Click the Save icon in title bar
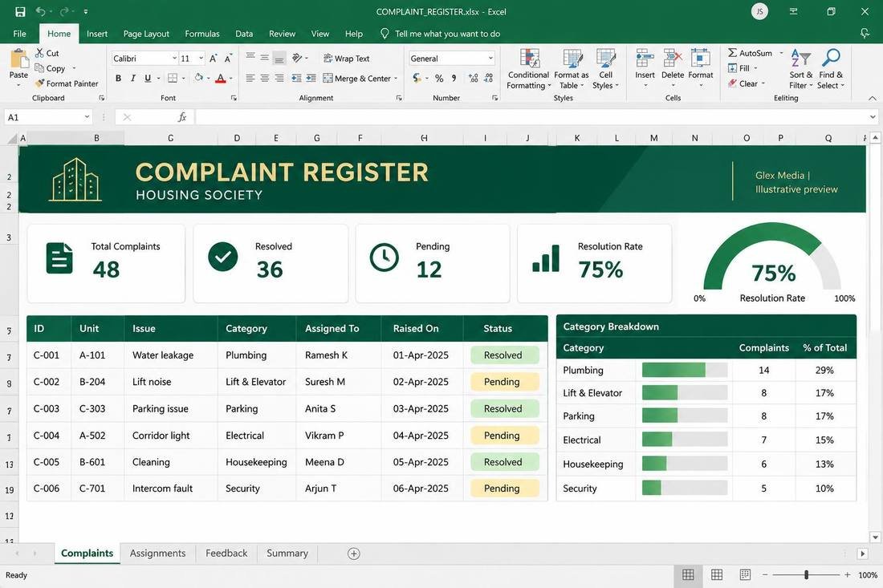Screen dimensions: 883x588 click(20, 11)
